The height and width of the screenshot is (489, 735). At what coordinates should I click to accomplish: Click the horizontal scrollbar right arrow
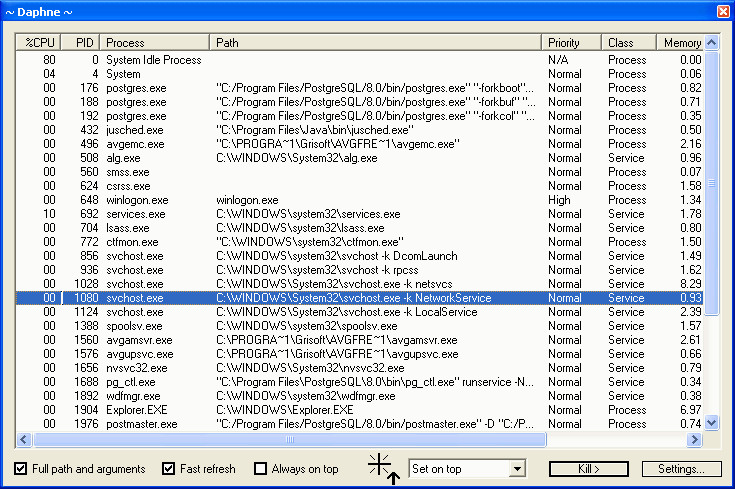pyautogui.click(x=695, y=439)
